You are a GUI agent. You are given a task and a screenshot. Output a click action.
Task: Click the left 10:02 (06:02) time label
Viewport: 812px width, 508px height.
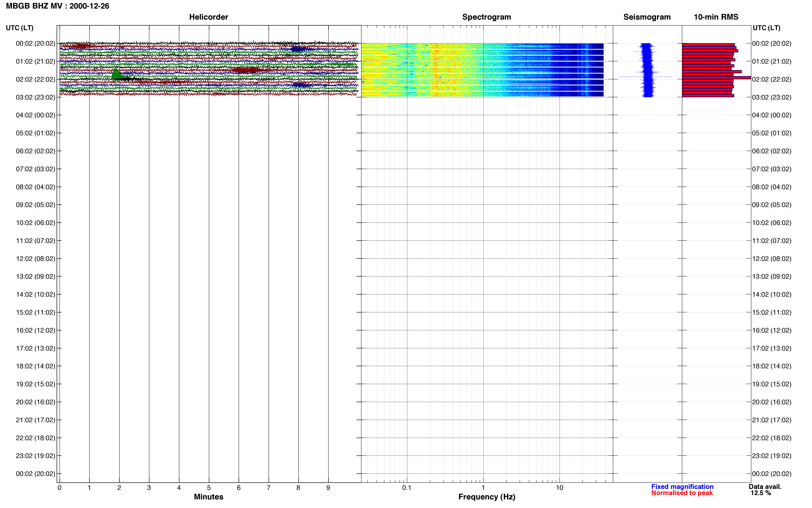(x=36, y=223)
